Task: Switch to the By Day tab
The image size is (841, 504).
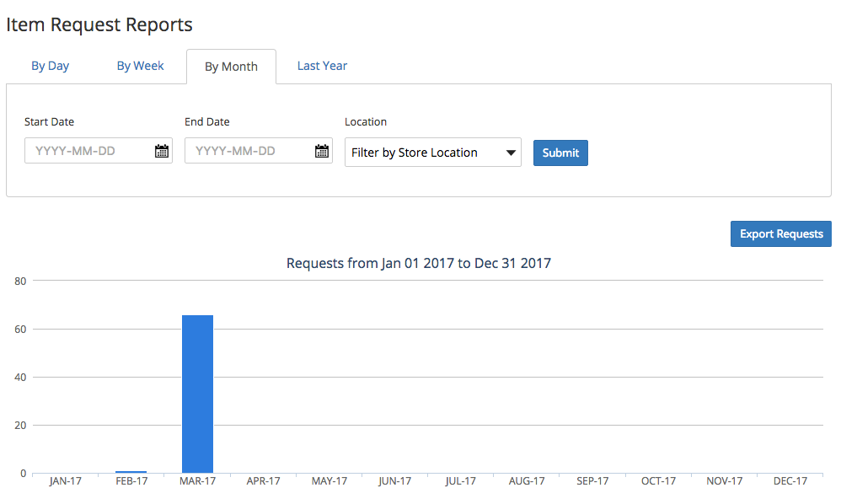Action: point(50,66)
